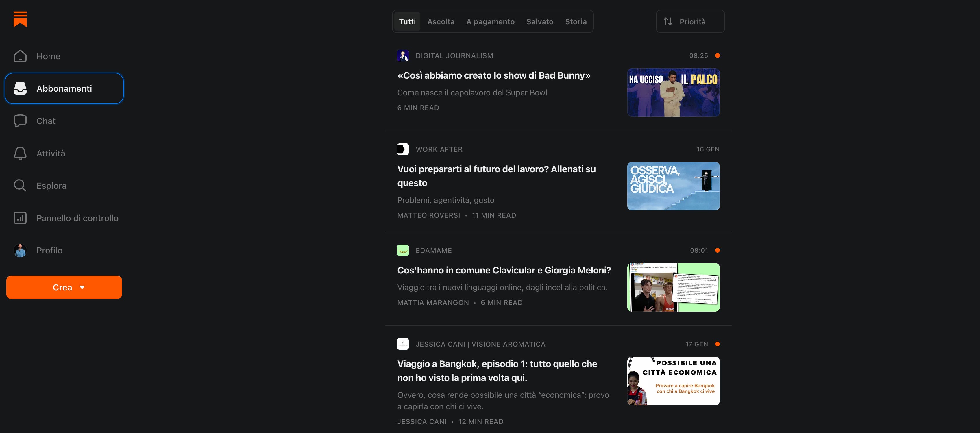Screen dimensions: 980x433
Task: Open the Profilo label
Action: point(49,250)
